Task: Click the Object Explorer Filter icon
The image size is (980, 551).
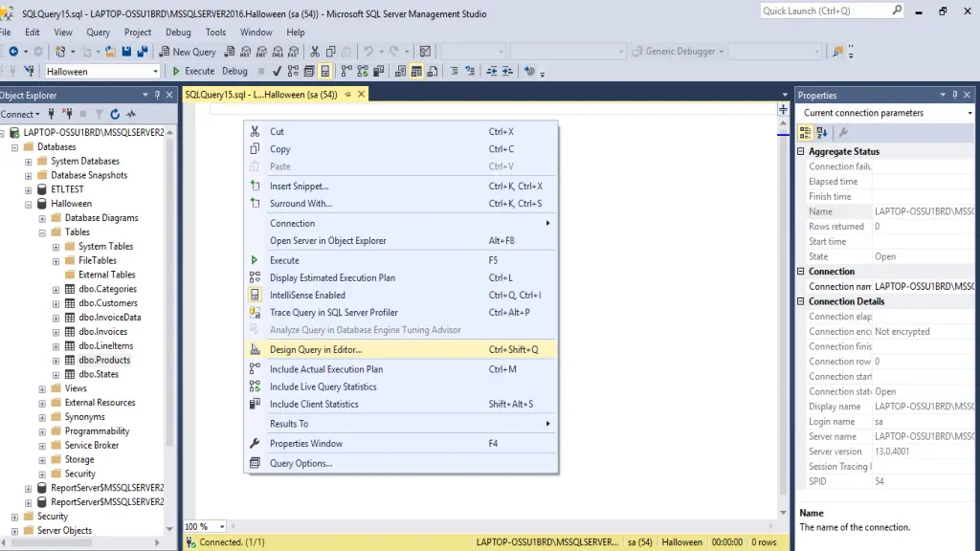Action: click(100, 115)
